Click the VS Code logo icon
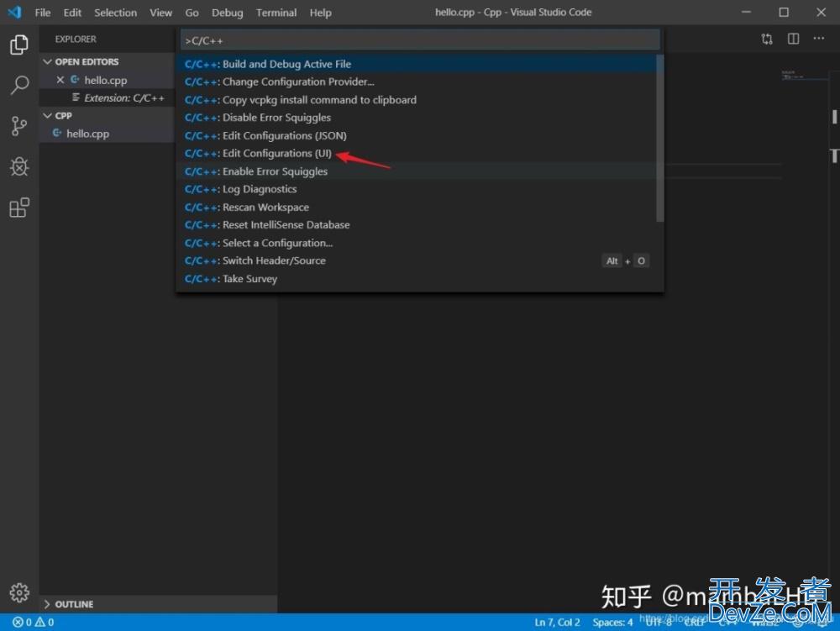The height and width of the screenshot is (631, 840). pyautogui.click(x=15, y=12)
